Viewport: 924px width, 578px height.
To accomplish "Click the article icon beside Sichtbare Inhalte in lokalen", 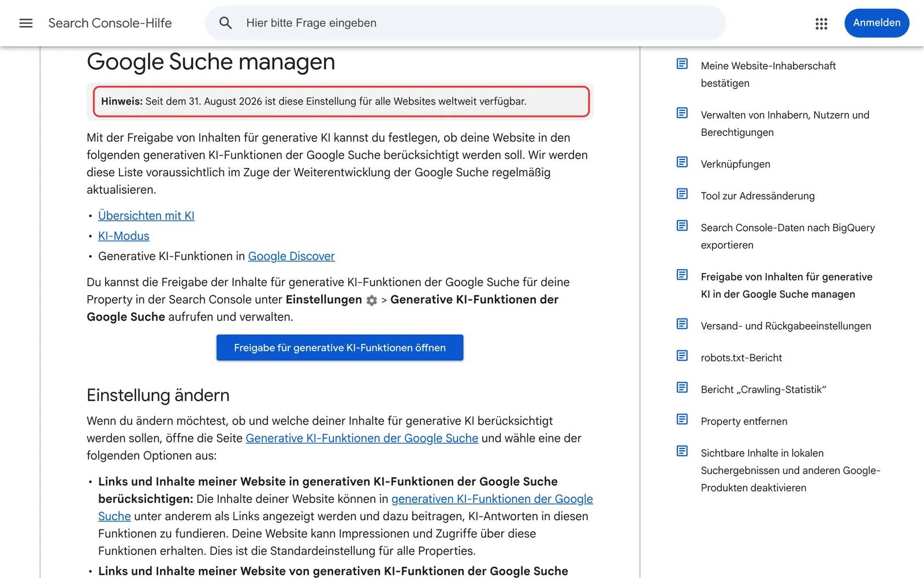I will 682,451.
